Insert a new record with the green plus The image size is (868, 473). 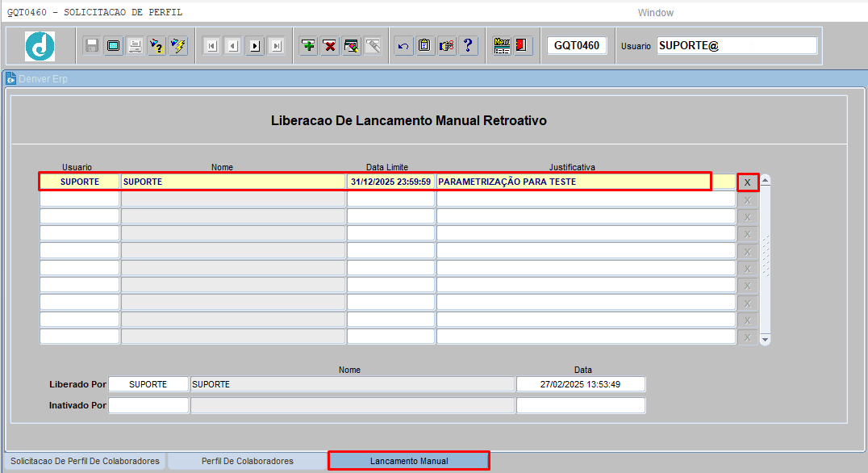(308, 45)
